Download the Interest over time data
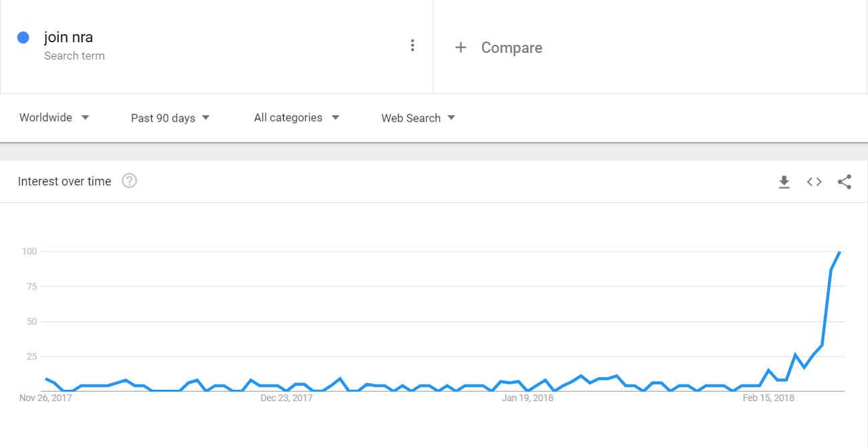This screenshot has height=448, width=868. [784, 181]
